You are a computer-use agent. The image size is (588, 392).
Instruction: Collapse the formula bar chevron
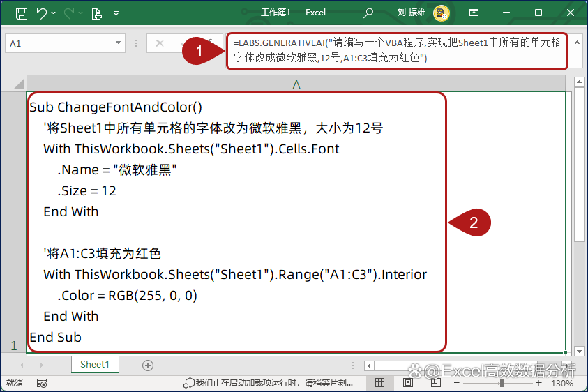click(x=577, y=43)
